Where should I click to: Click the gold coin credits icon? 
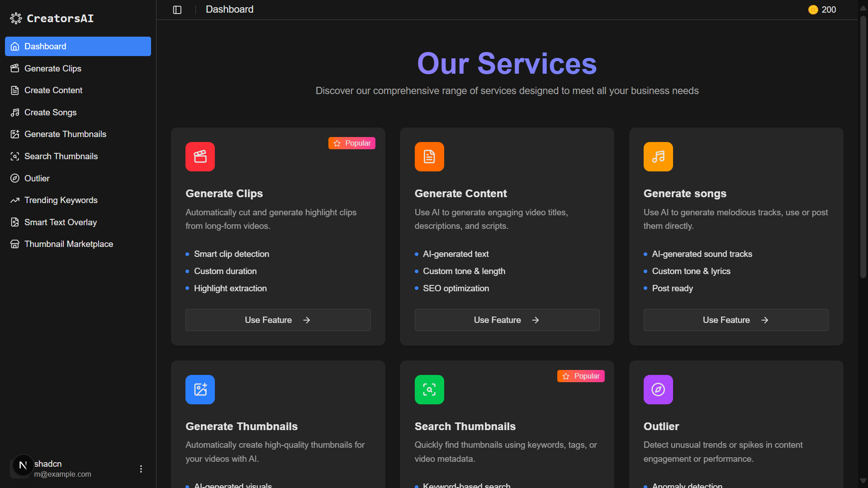(813, 10)
